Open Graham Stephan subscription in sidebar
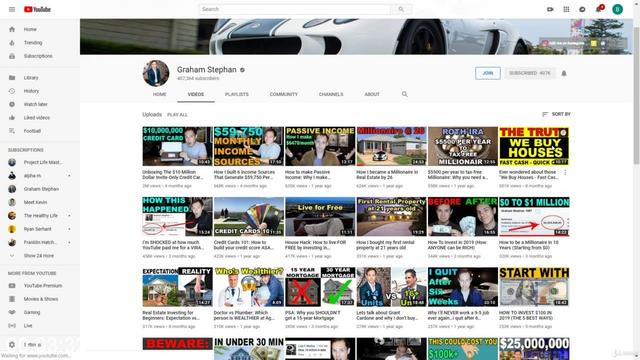 tap(40, 189)
